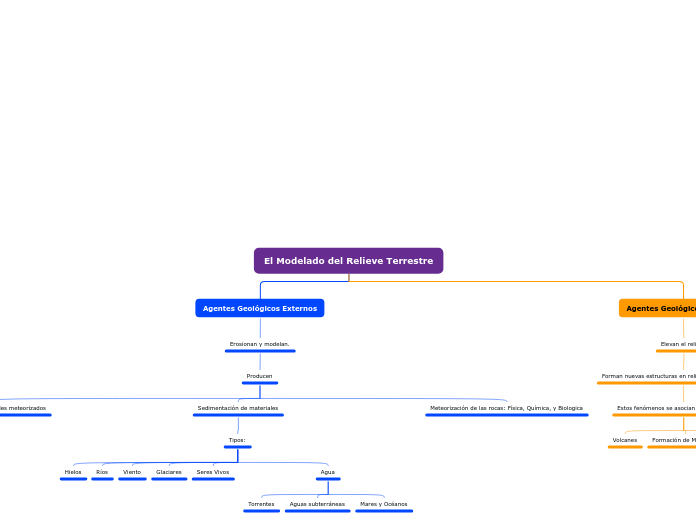Select Sedimentación de materiales node
The height and width of the screenshot is (520, 696).
tap(238, 408)
